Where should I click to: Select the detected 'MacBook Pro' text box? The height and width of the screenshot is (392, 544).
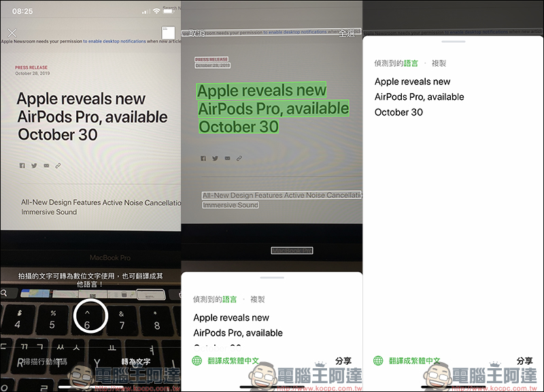tap(292, 251)
